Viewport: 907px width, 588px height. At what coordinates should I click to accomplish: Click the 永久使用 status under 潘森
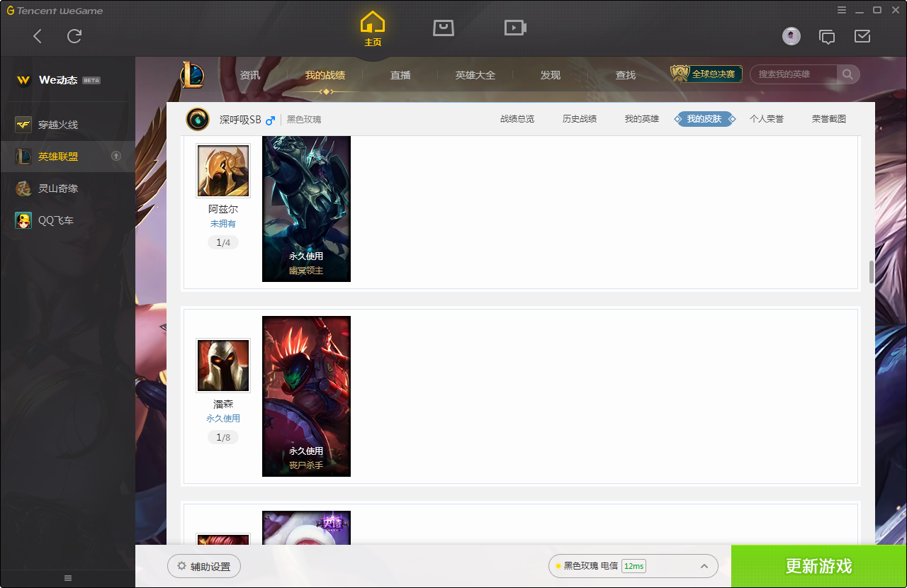223,419
